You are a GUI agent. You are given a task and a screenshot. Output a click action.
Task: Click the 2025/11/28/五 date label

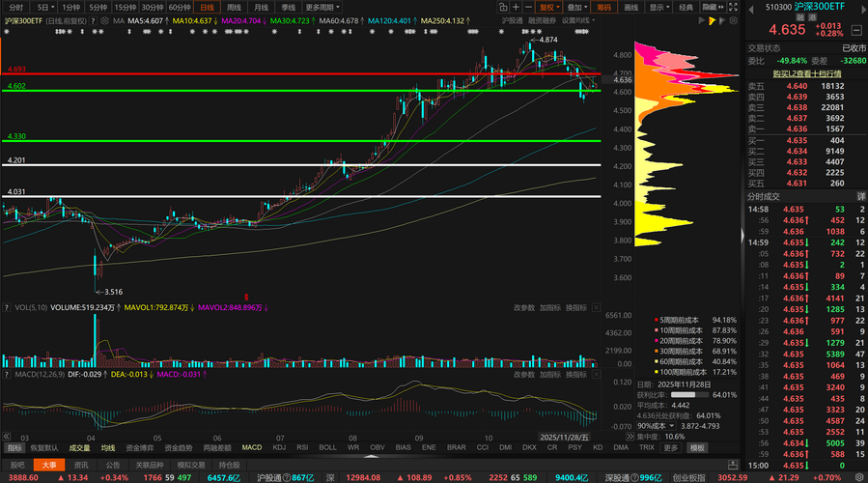tap(564, 437)
